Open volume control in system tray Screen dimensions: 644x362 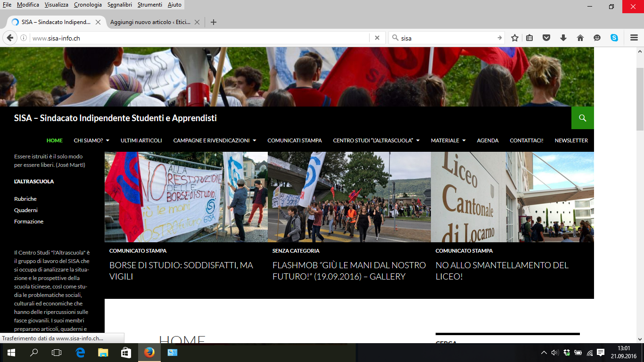555,353
